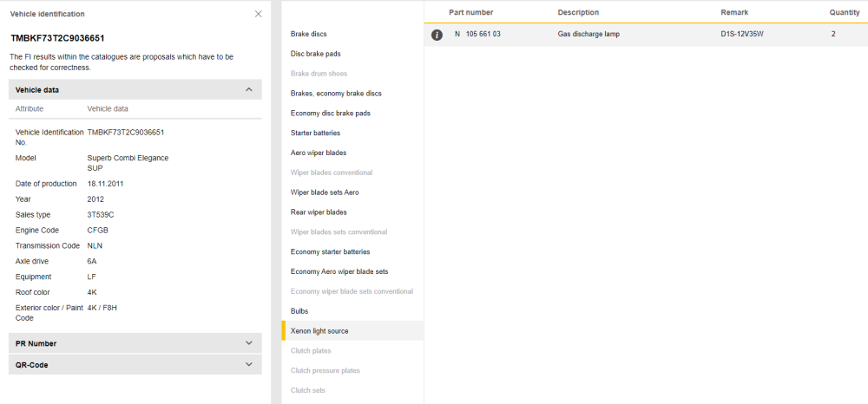868x404 pixels.
Task: Select Rear wiper blades category
Action: pyautogui.click(x=319, y=212)
